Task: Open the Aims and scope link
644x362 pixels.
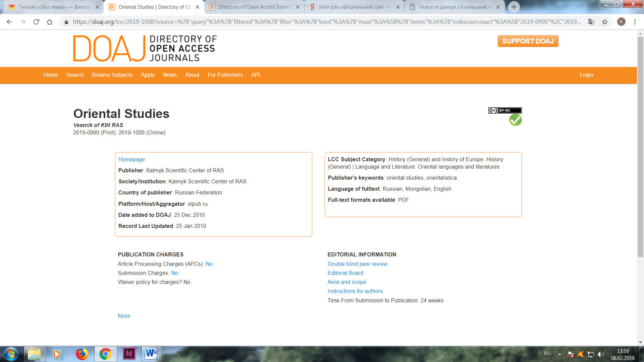Action: 346,282
